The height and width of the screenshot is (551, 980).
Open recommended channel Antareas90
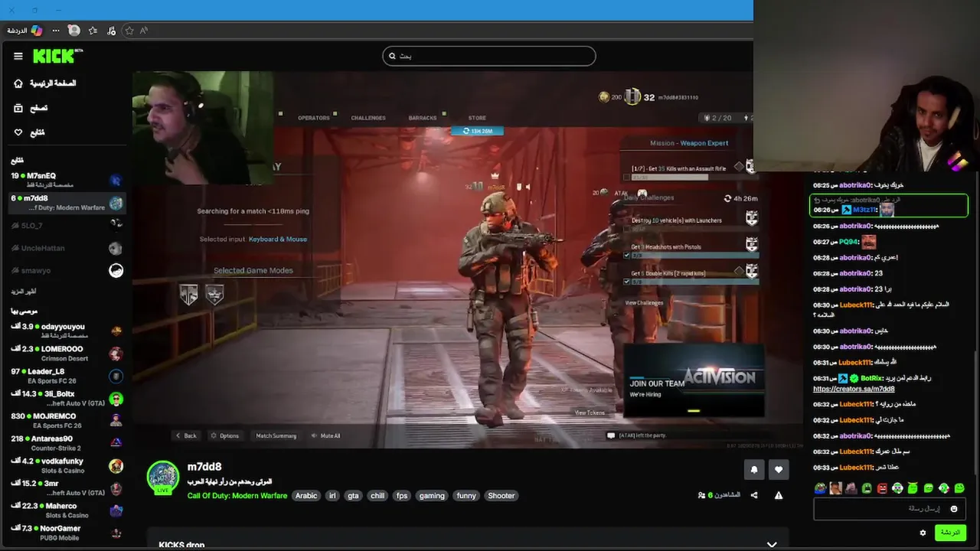(x=67, y=443)
